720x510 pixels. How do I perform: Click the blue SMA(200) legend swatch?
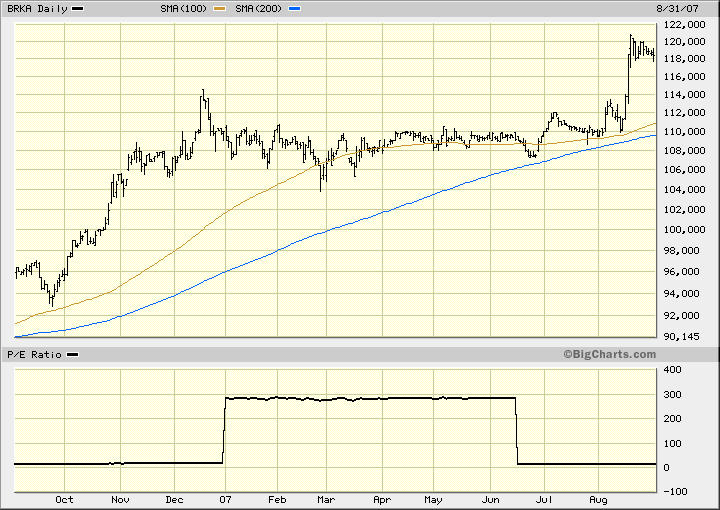pyautogui.click(x=295, y=9)
